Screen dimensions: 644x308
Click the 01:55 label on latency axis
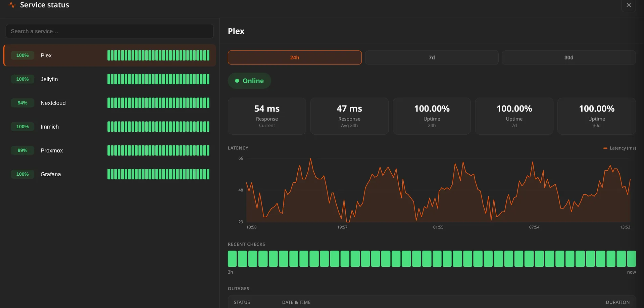438,227
